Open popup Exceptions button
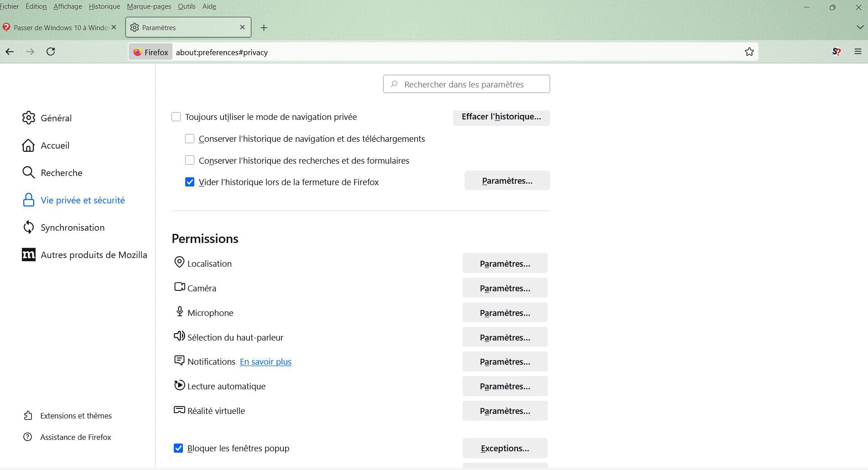Screen dimensions: 868x470 pyautogui.click(x=505, y=448)
